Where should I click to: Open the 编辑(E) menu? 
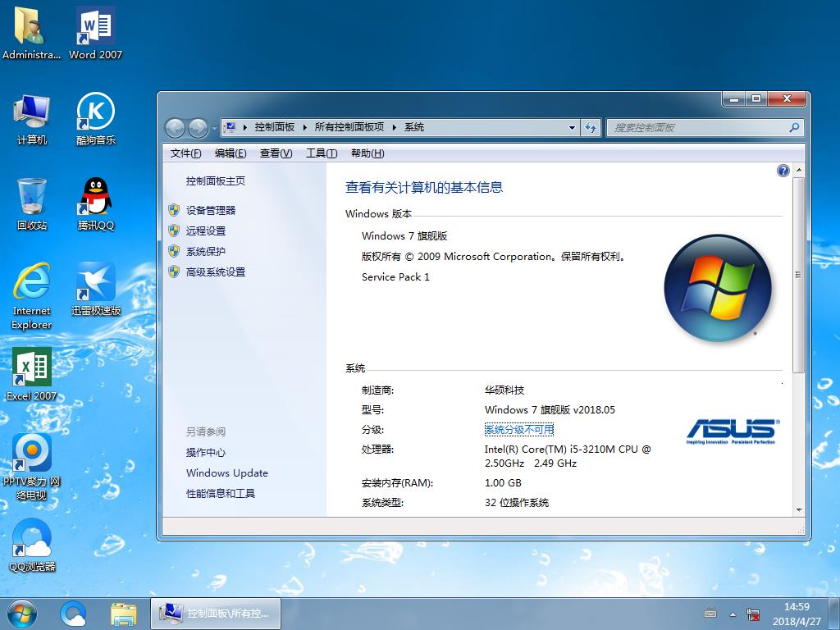pos(231,153)
